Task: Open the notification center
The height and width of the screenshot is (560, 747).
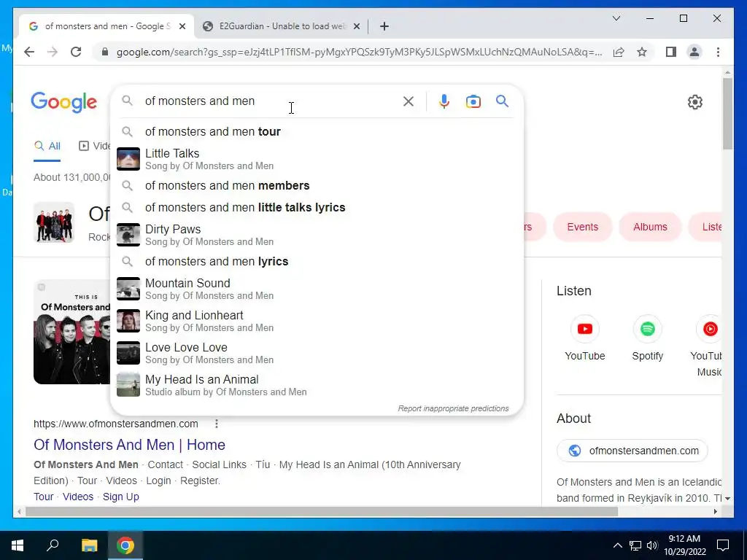Action: (723, 545)
